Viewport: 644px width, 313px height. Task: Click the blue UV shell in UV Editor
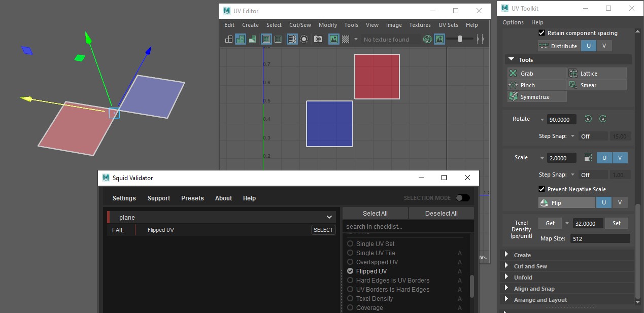329,124
